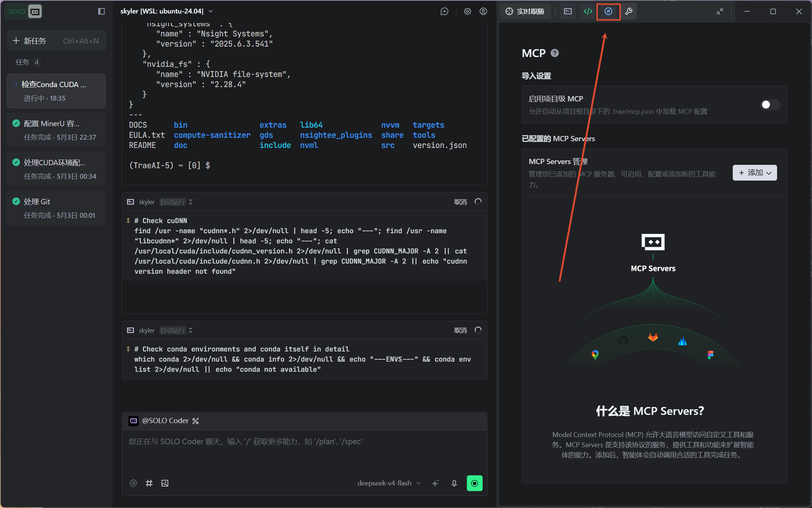The height and width of the screenshot is (508, 812).
Task: Open the 添加 MCP server dropdown
Action: pos(755,173)
